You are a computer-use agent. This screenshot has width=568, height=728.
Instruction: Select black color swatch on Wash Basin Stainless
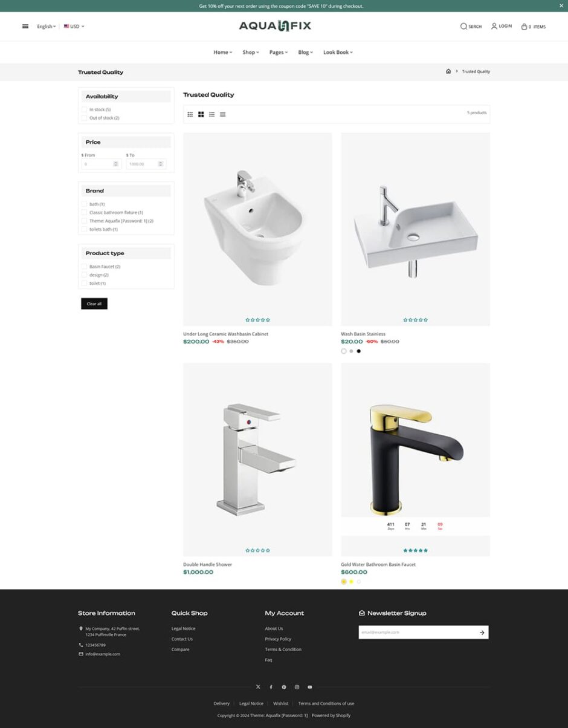(358, 351)
